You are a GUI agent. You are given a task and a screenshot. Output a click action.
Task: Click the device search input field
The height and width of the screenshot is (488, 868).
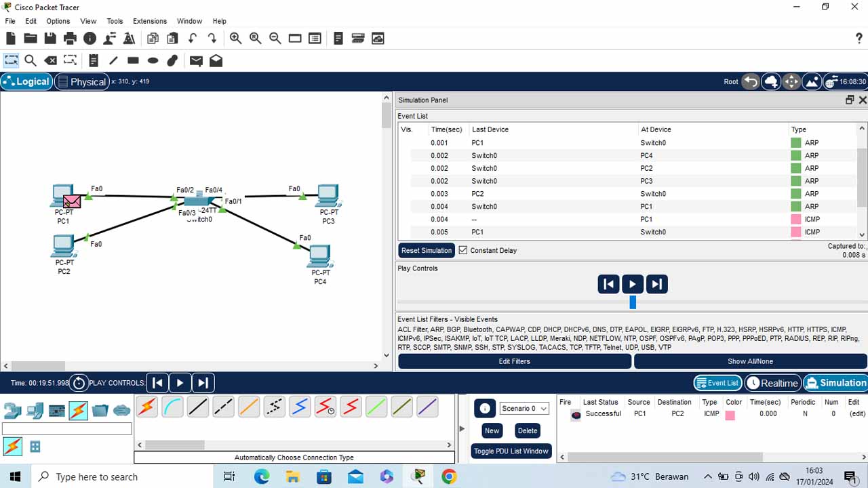point(67,429)
